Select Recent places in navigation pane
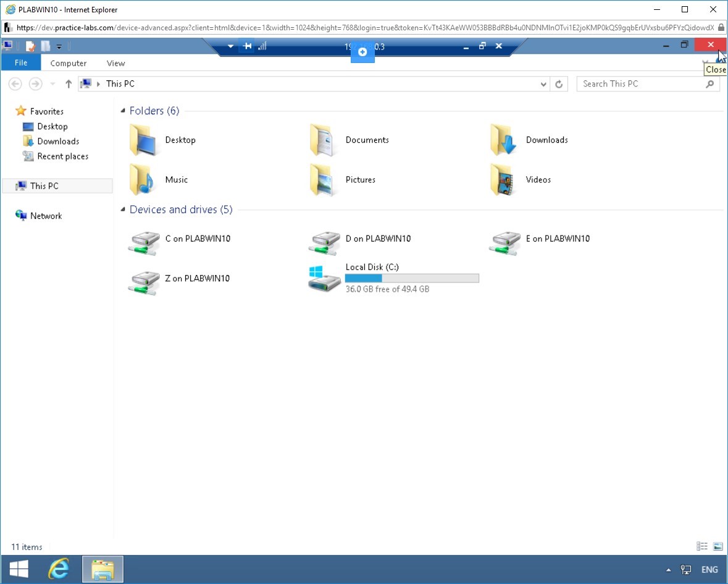The height and width of the screenshot is (584, 728). click(x=63, y=156)
